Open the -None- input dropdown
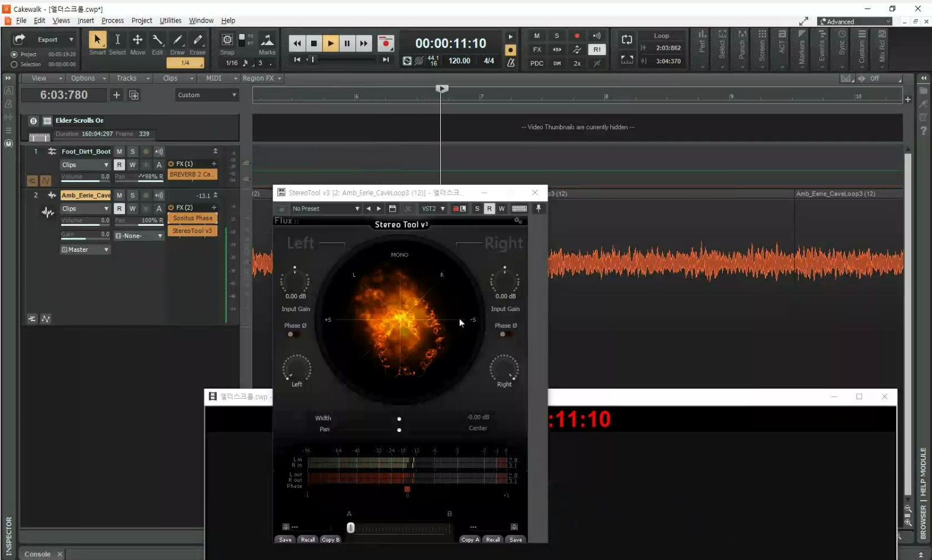Viewport: 932px width, 560px height. pyautogui.click(x=139, y=236)
